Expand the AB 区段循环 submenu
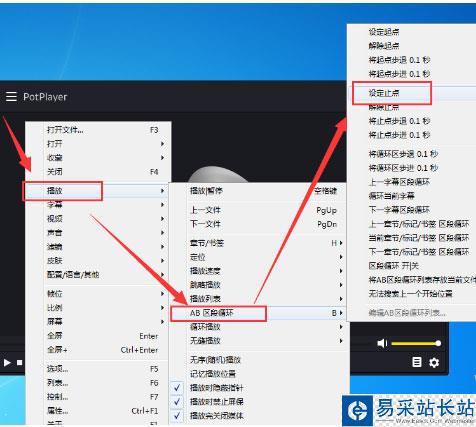 258,313
